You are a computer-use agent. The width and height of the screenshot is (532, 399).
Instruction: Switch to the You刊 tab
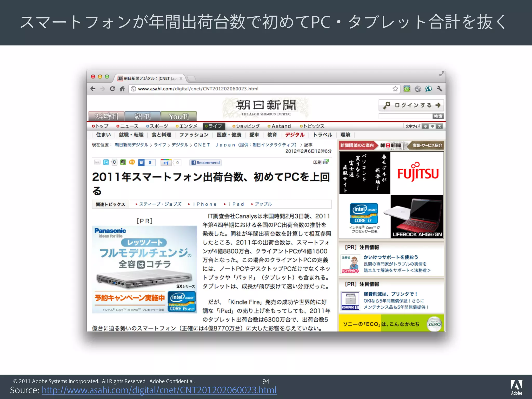179,116
